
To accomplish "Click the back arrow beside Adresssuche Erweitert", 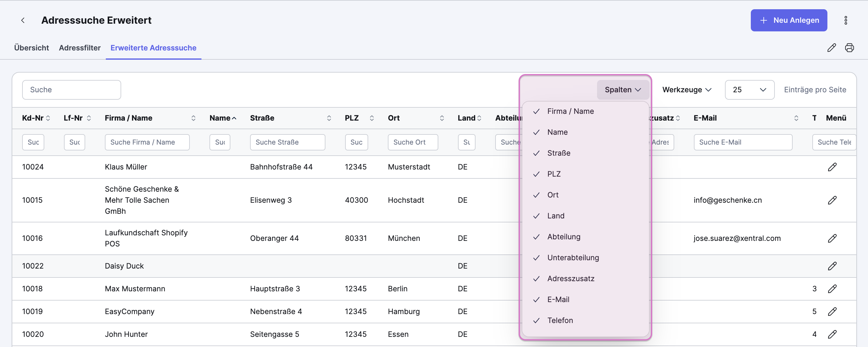I will tap(23, 20).
